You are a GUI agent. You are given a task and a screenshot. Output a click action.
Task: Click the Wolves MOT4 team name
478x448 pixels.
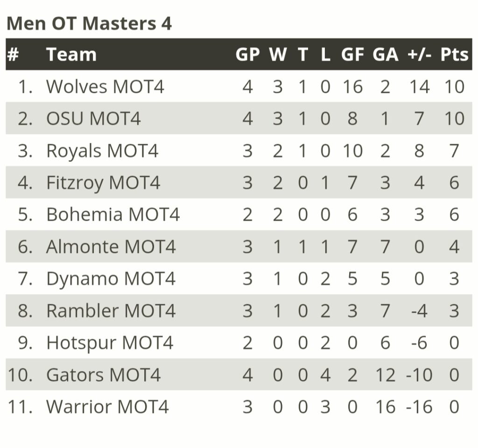coord(105,86)
